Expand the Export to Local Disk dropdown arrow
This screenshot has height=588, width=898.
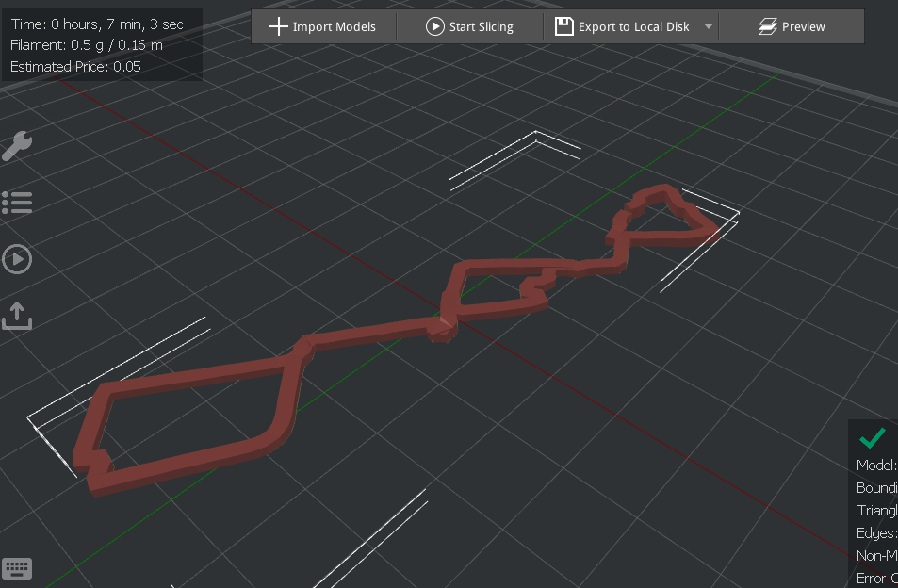point(709,26)
